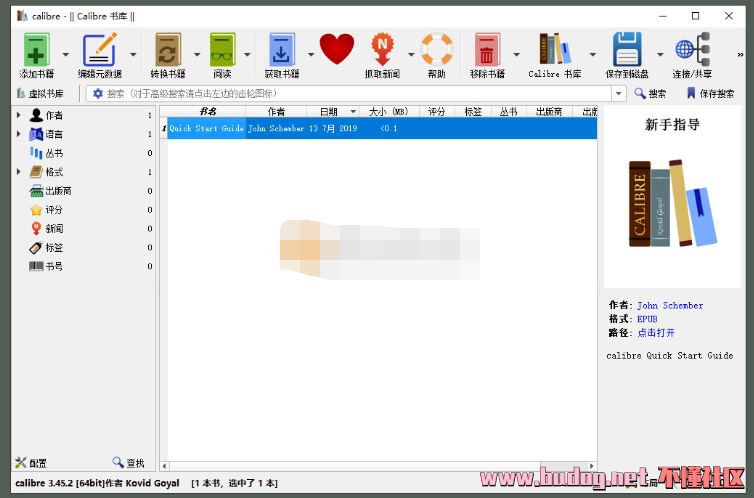Open the dropdown arrow next to Save to disk
754x498 pixels.
click(660, 54)
